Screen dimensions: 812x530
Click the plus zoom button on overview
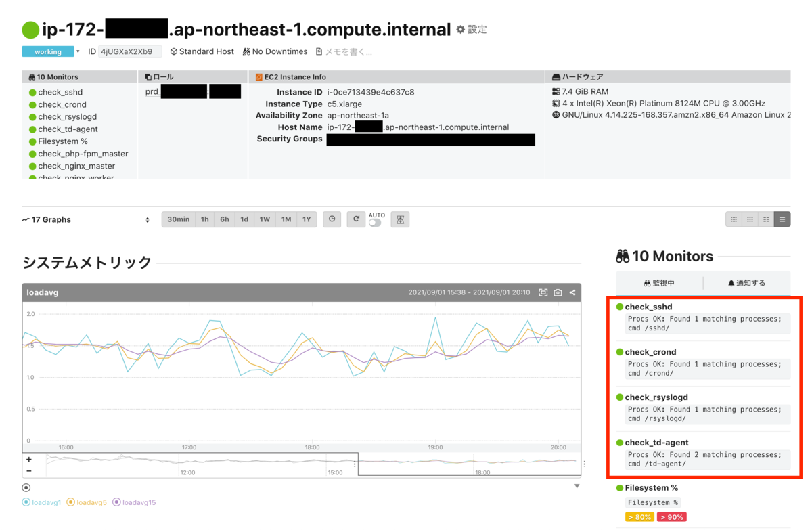click(x=29, y=460)
